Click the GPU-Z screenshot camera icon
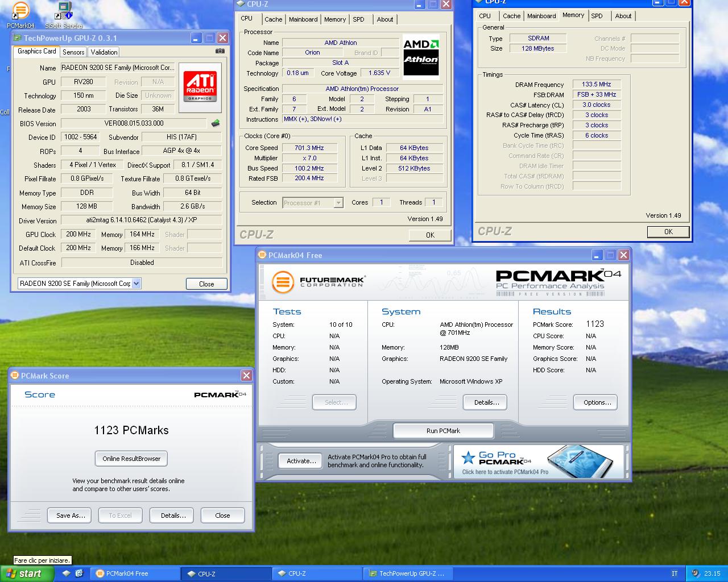The width and height of the screenshot is (728, 582). tap(220, 51)
